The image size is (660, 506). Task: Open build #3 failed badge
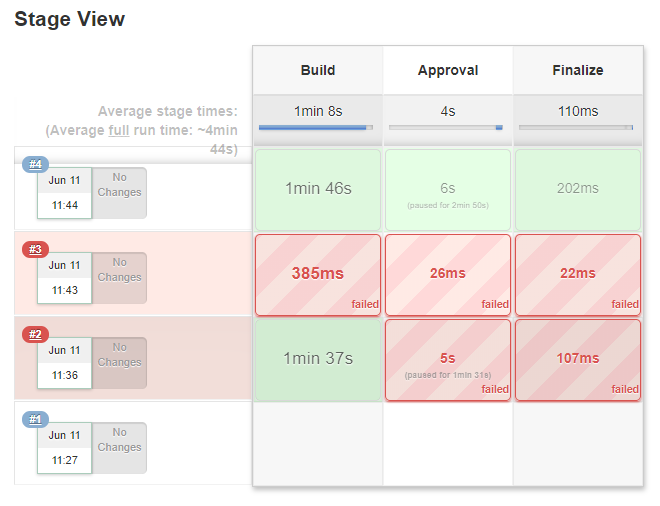click(35, 249)
